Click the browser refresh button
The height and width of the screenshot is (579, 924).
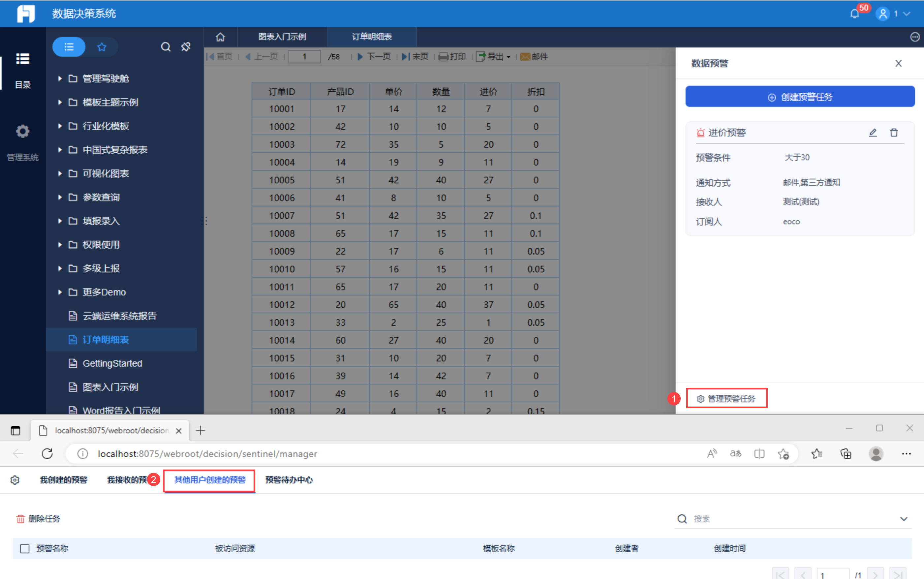47,454
